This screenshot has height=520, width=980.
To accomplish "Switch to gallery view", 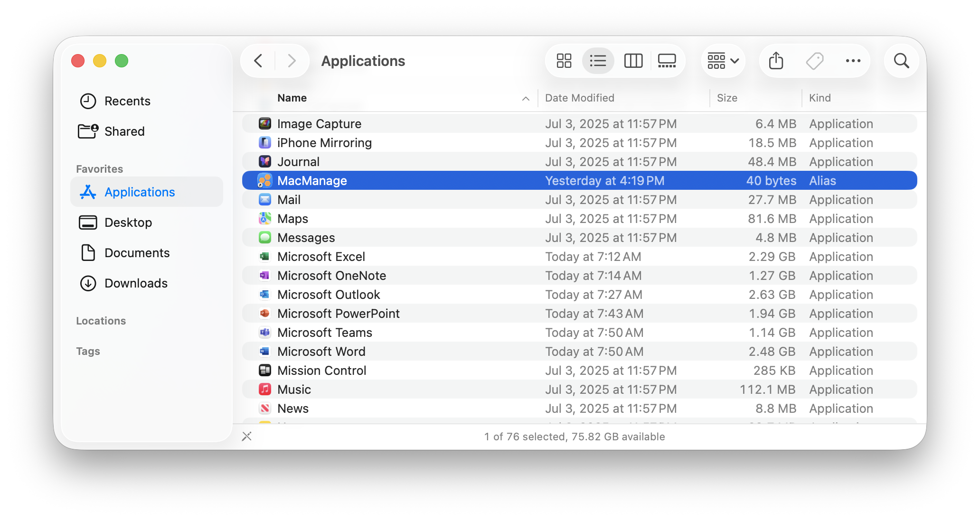I will point(667,61).
